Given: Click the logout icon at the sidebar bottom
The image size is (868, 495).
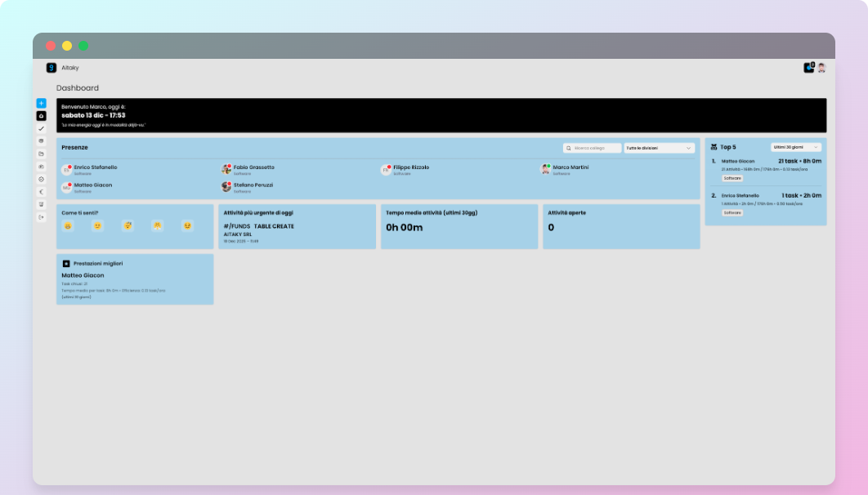Looking at the screenshot, I should (39, 216).
